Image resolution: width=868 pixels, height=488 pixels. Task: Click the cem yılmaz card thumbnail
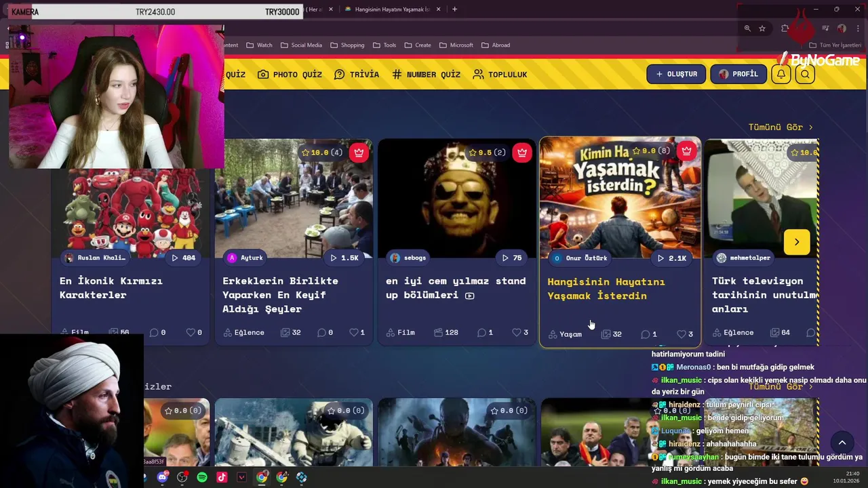(x=456, y=199)
